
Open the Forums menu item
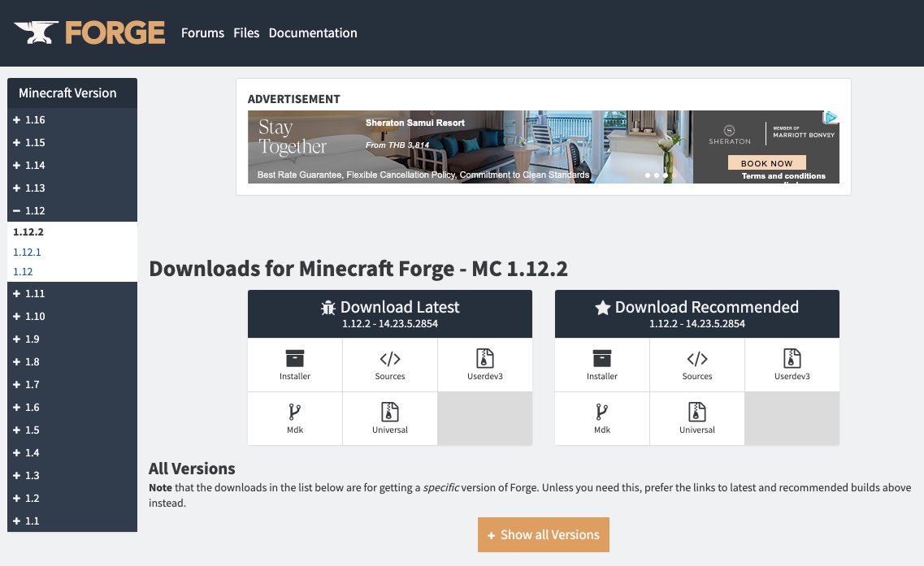[202, 32]
